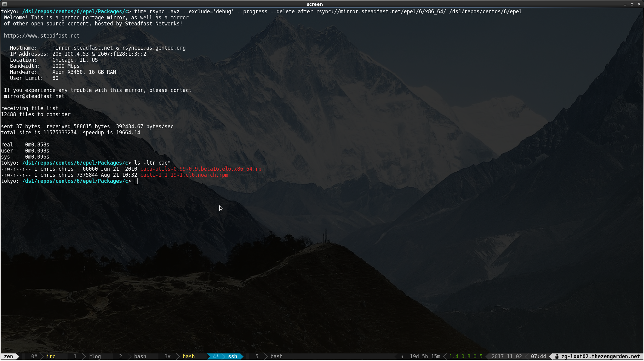Screen dimensions: 644x361
Task: Click the uptime arrow icon in status bar
Action: pos(402,357)
